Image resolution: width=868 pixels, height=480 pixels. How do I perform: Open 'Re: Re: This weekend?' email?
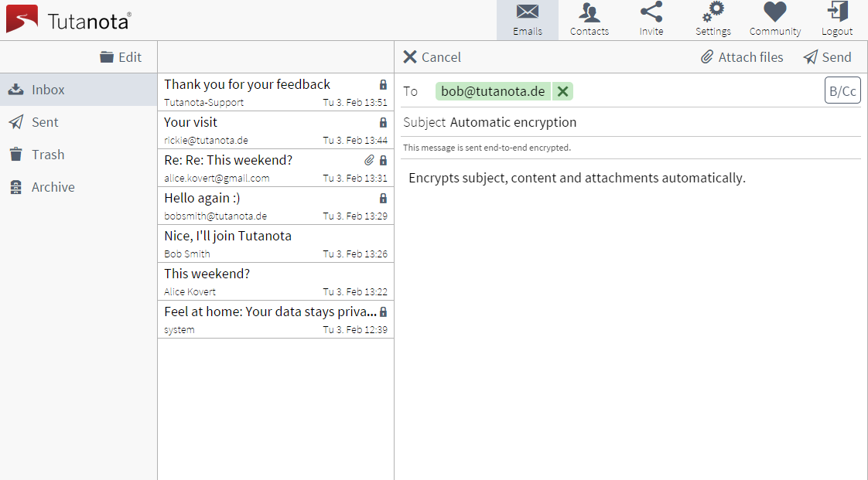pyautogui.click(x=263, y=168)
